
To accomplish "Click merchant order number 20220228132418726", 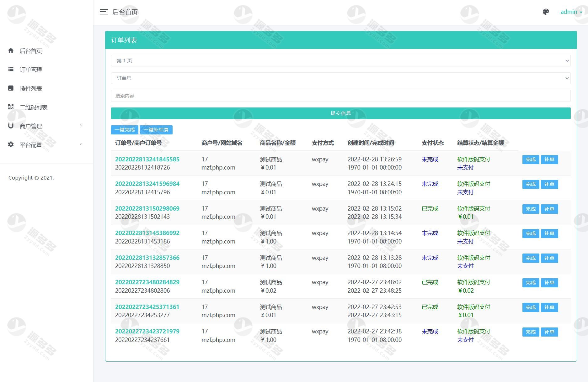I will tap(142, 167).
